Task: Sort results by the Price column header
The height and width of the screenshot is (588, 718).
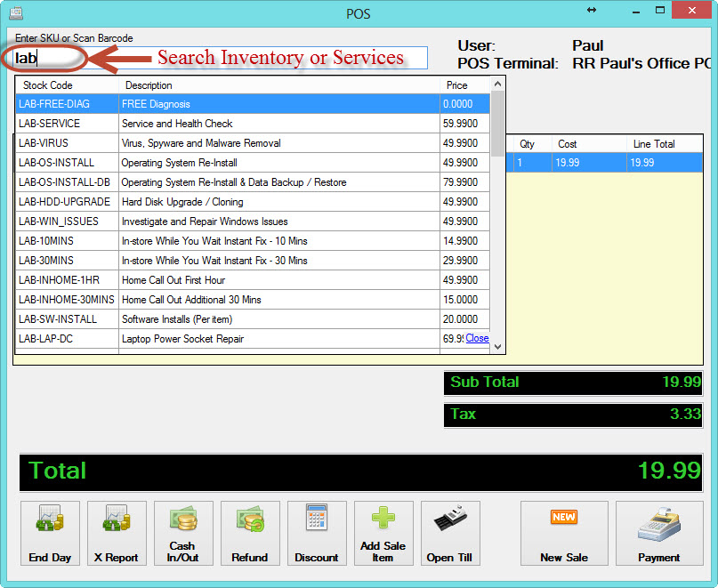Action: pos(456,85)
